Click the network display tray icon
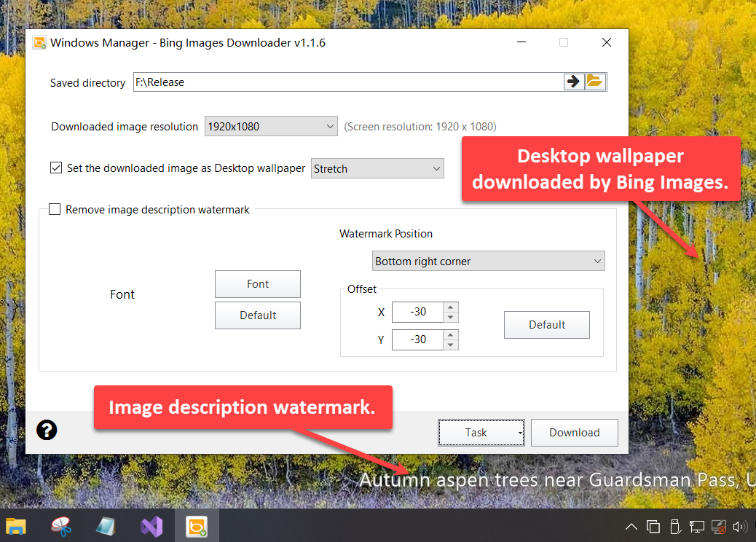Viewport: 756px width, 542px height. click(697, 527)
